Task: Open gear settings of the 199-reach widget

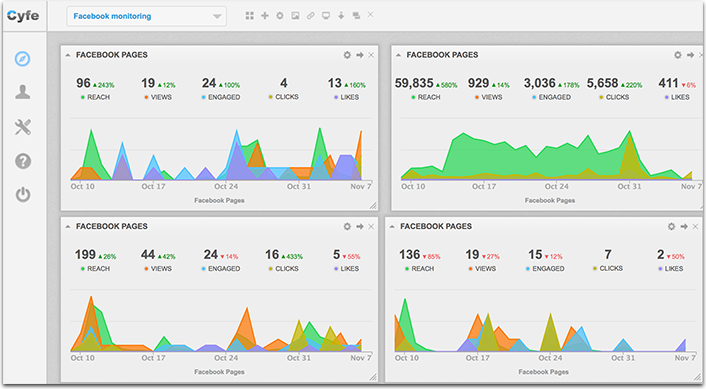Action: click(347, 226)
